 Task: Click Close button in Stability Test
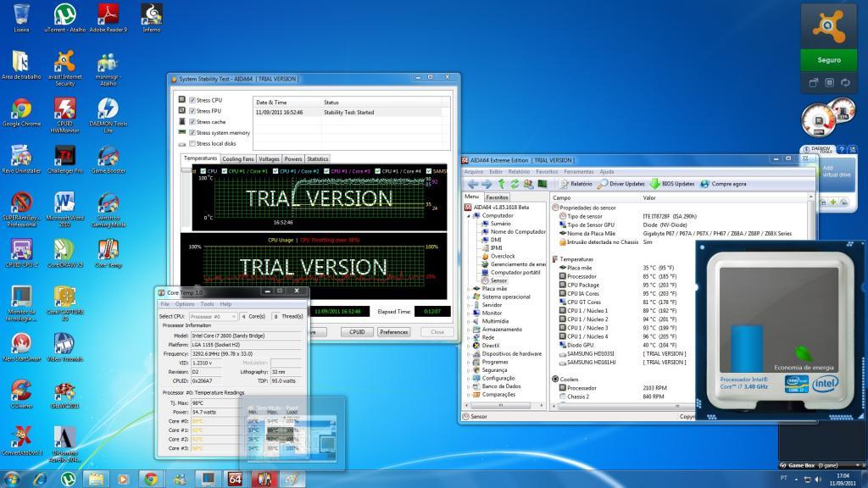[x=437, y=332]
